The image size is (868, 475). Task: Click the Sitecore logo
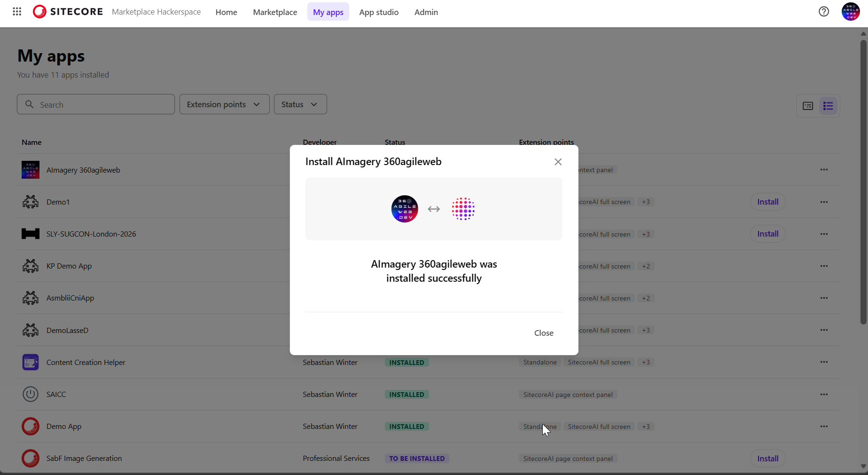68,12
